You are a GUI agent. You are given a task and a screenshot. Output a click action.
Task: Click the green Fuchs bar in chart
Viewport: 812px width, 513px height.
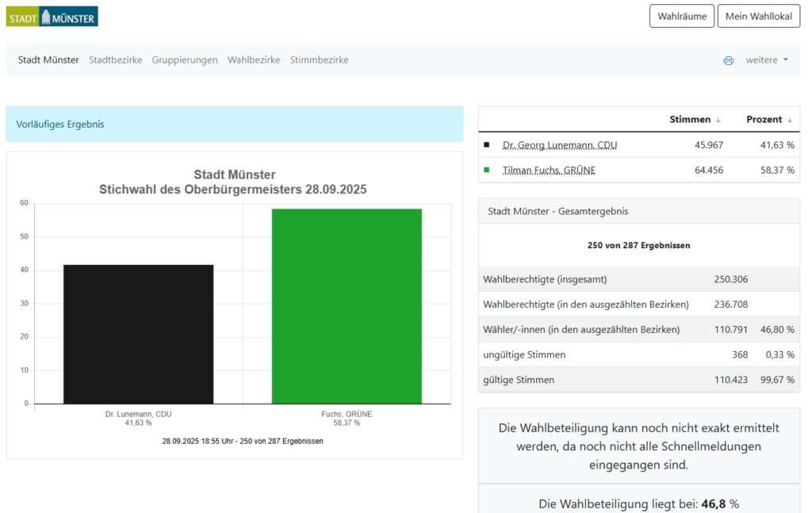pos(347,306)
